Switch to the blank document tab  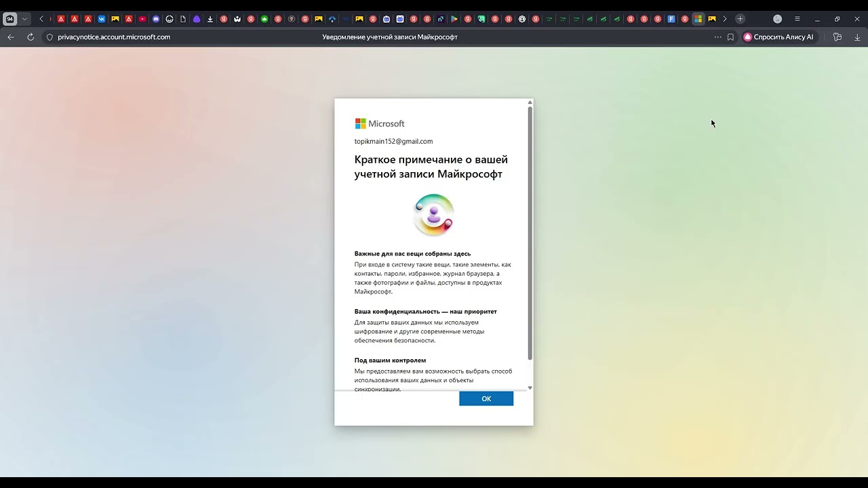(183, 19)
